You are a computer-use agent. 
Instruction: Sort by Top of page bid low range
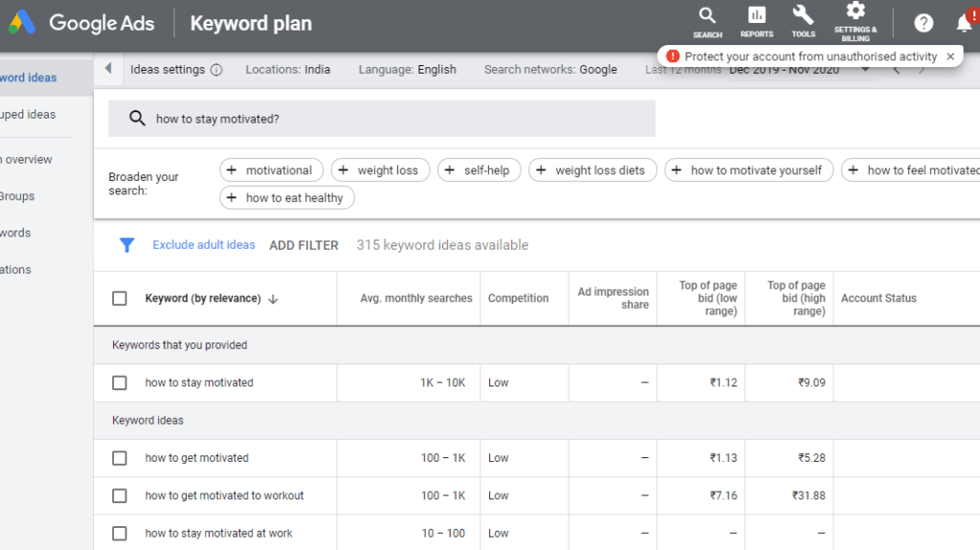pyautogui.click(x=708, y=298)
